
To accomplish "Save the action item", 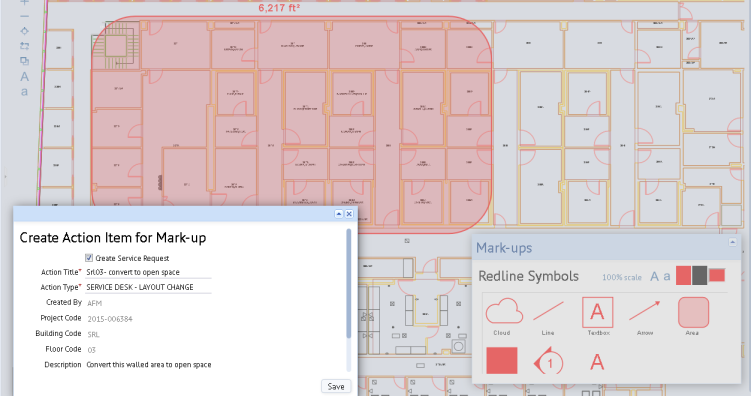I will point(336,386).
